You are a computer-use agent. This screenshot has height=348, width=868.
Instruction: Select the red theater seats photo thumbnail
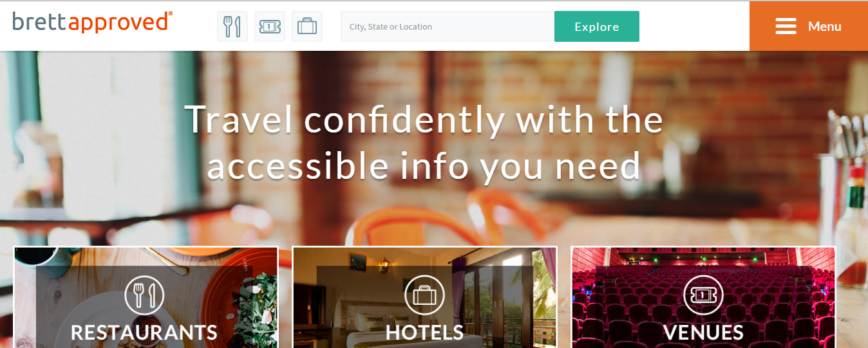tap(703, 297)
